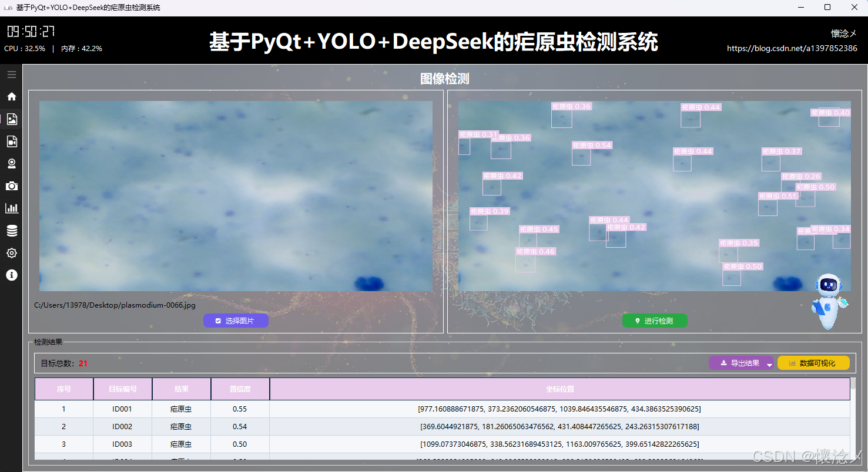This screenshot has height=472, width=868.
Task: Select confidence cell 0.54 in row 2
Action: 240,427
